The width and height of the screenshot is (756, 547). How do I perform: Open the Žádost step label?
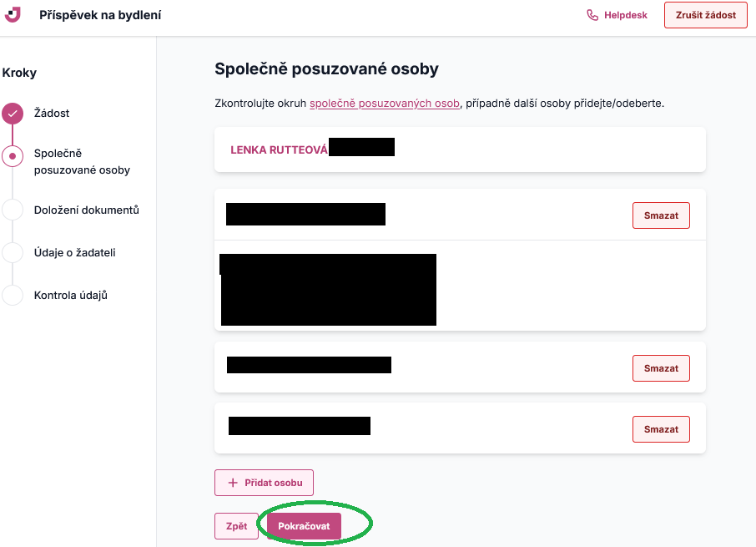coord(52,114)
